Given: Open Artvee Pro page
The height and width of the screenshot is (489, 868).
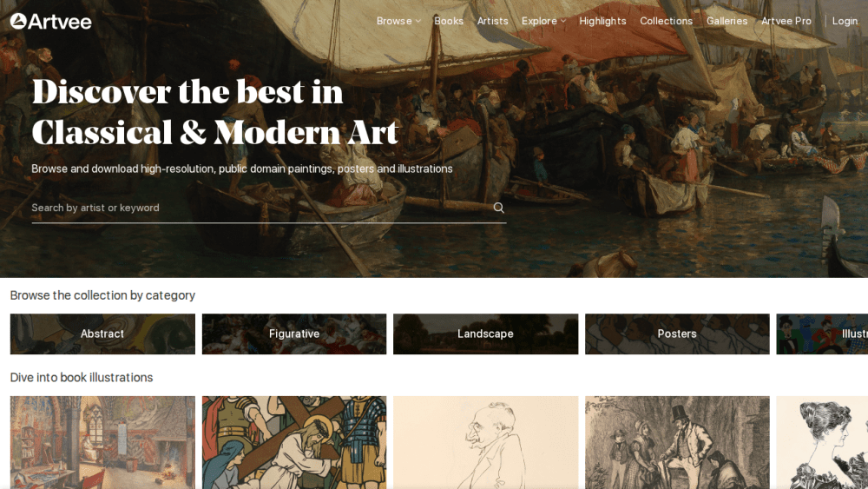Looking at the screenshot, I should 786,21.
